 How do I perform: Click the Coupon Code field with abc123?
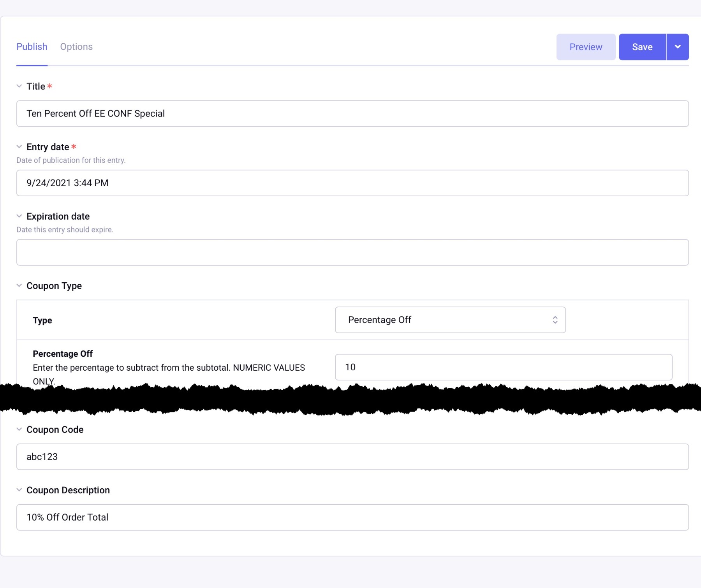[x=352, y=457]
